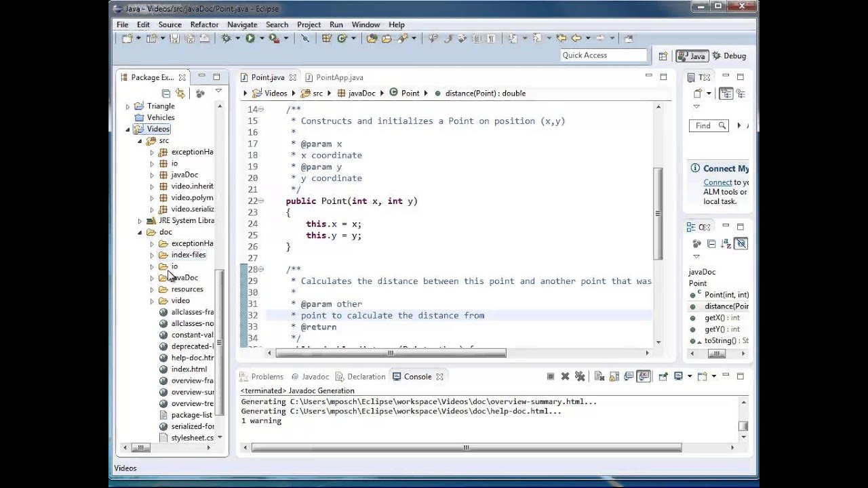The width and height of the screenshot is (868, 488).
Task: Switch to the Debug perspective button
Action: pyautogui.click(x=729, y=56)
